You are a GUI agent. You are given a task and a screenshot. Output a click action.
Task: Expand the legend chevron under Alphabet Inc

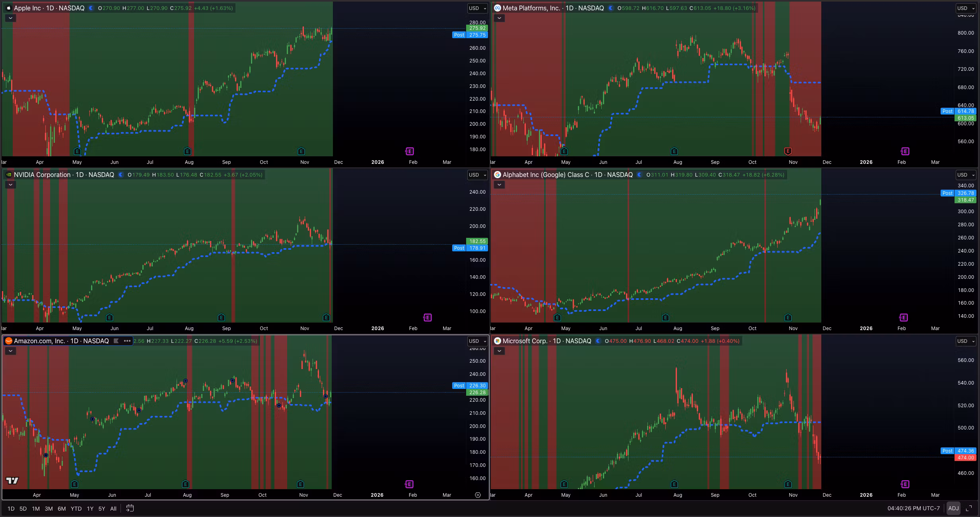499,185
